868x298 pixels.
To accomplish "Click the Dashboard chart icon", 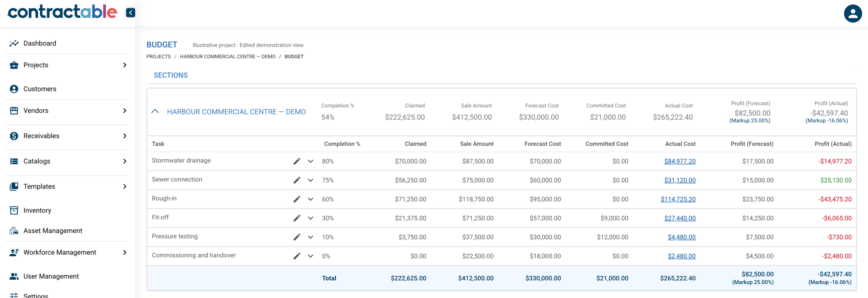I will (14, 43).
